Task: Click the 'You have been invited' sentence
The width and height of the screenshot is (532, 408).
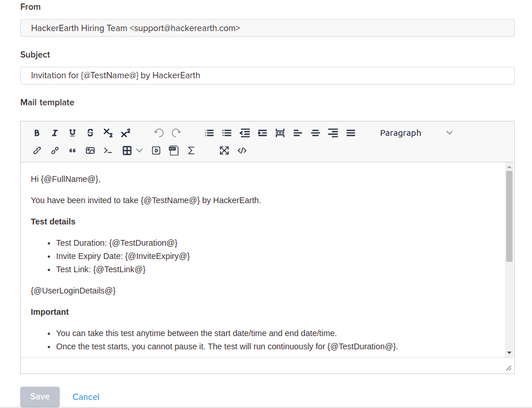Action: (146, 201)
